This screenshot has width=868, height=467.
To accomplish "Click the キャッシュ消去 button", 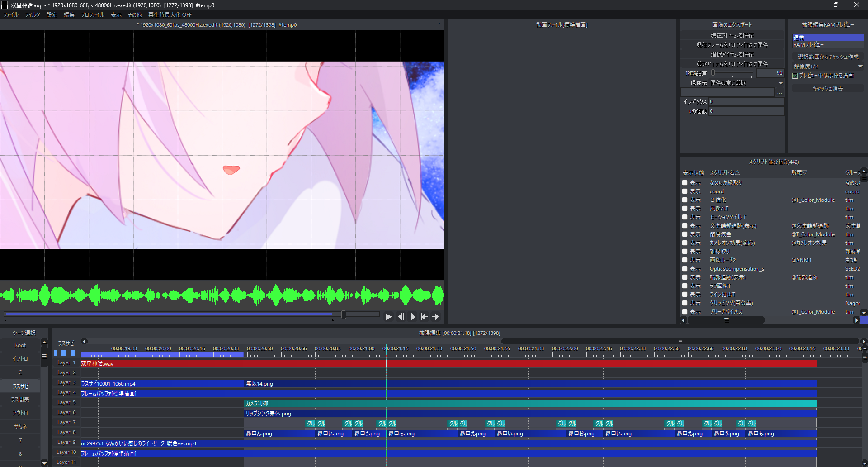I will pyautogui.click(x=827, y=89).
